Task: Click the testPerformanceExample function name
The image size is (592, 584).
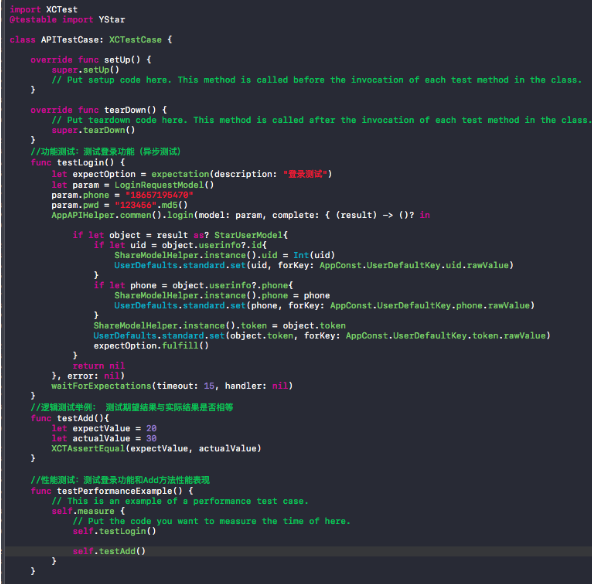Action: point(114,491)
